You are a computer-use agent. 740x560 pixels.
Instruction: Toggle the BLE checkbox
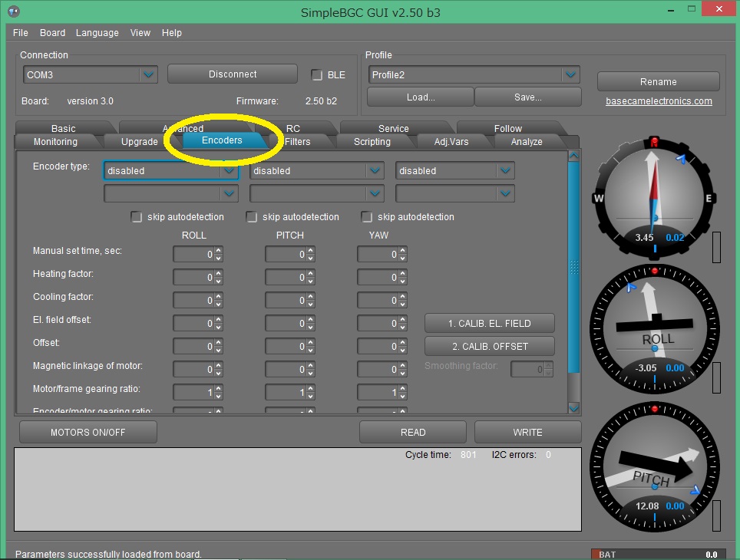tap(317, 75)
